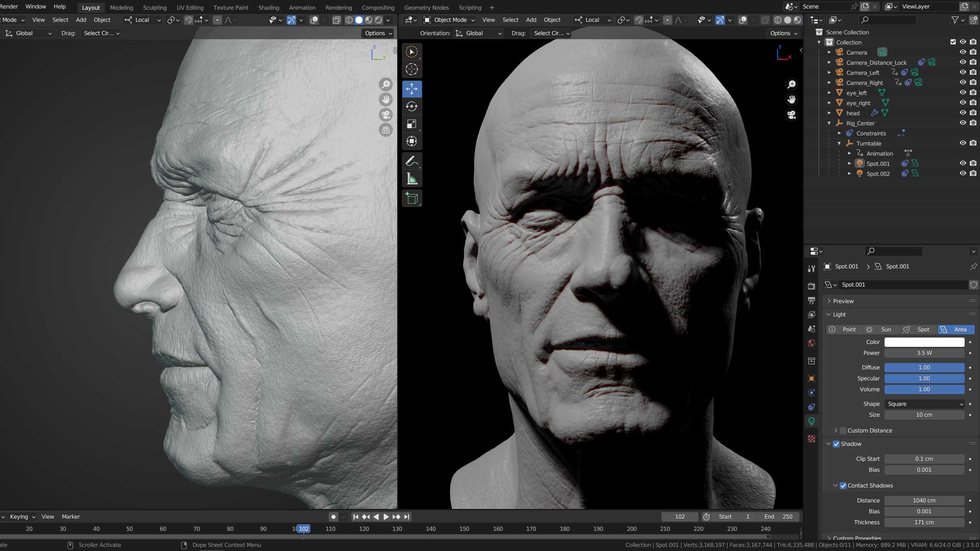Viewport: 980px width, 551px height.
Task: Open the Physics properties tab icon
Action: tap(811, 393)
